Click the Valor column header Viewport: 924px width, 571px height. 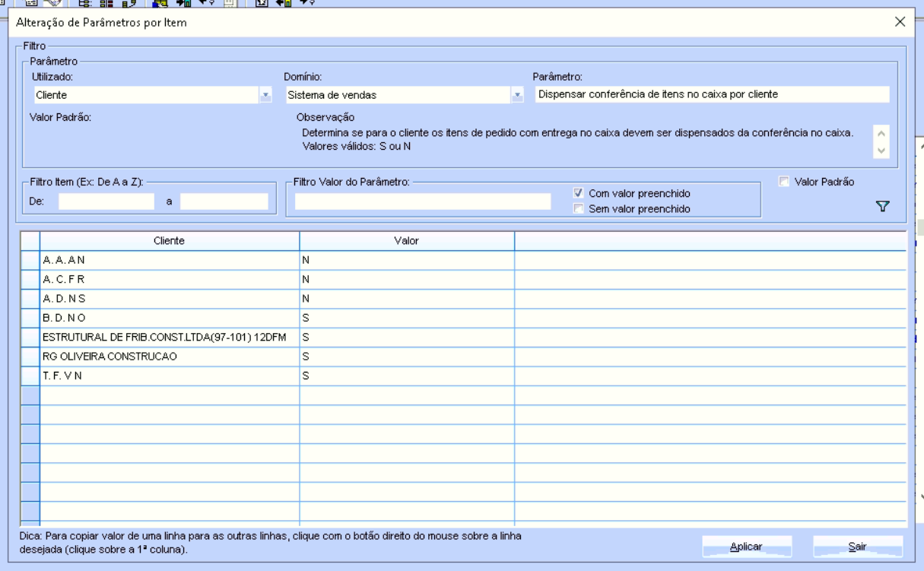[407, 240]
